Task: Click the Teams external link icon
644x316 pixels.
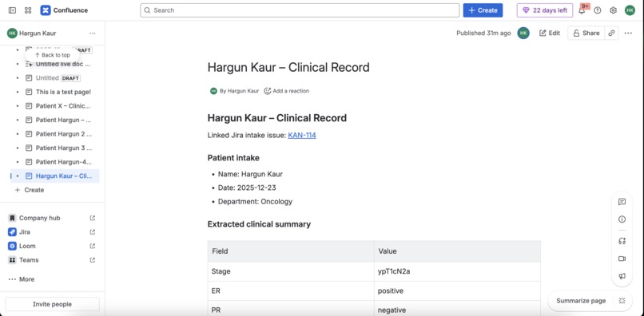Action: [x=93, y=260]
